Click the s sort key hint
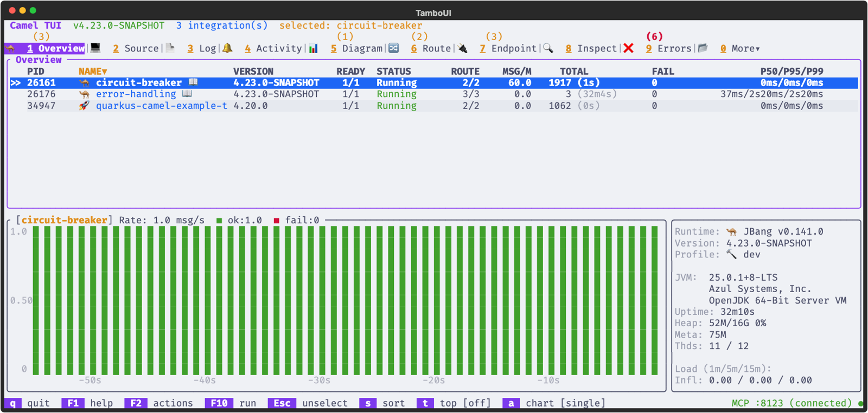868x413 pixels. tap(382, 403)
